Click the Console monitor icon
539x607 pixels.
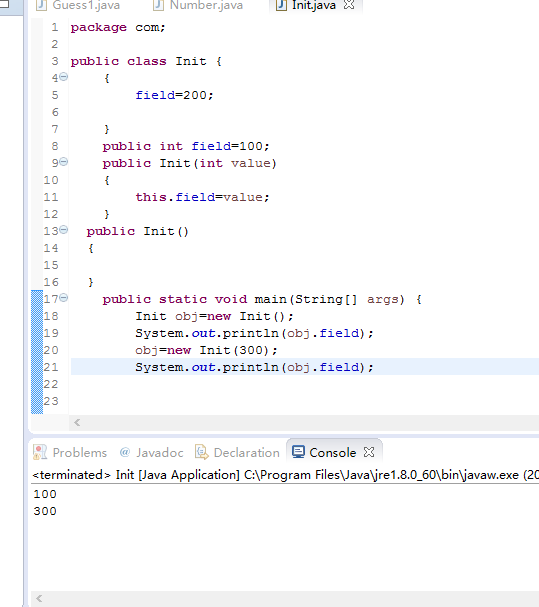pyautogui.click(x=298, y=452)
